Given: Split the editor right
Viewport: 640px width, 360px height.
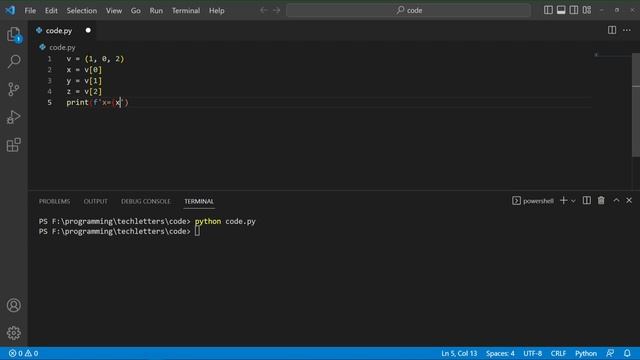Looking at the screenshot, I should (612, 30).
